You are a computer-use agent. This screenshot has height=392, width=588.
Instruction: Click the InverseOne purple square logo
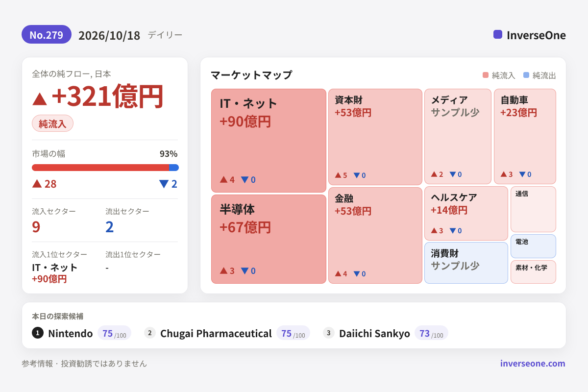coord(498,34)
